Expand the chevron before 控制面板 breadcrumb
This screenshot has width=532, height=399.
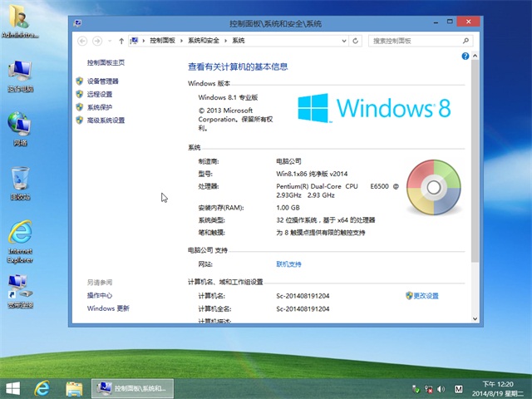(x=144, y=41)
